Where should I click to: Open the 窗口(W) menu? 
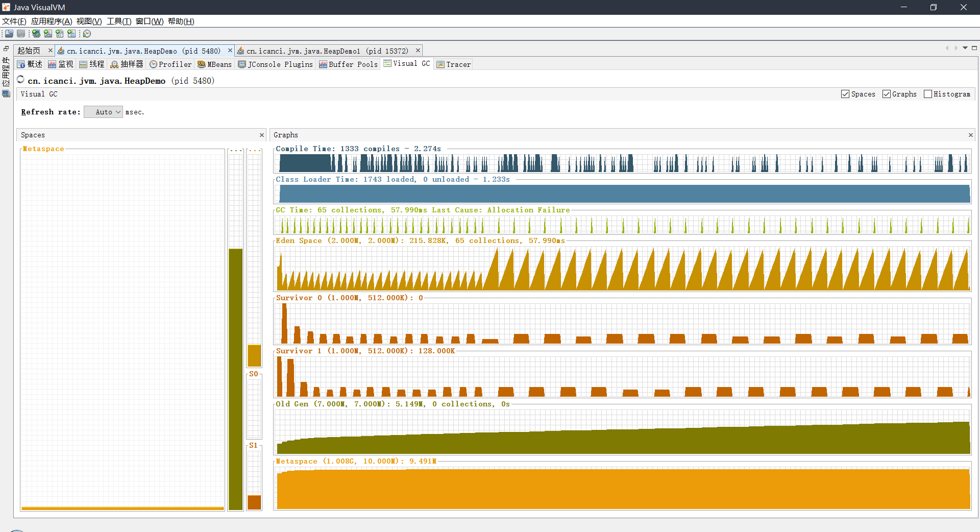[x=150, y=21]
